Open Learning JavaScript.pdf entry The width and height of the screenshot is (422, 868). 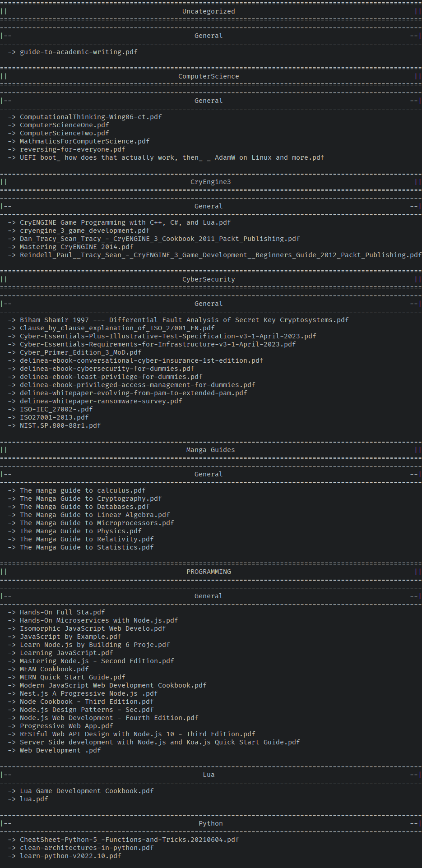[x=66, y=653]
